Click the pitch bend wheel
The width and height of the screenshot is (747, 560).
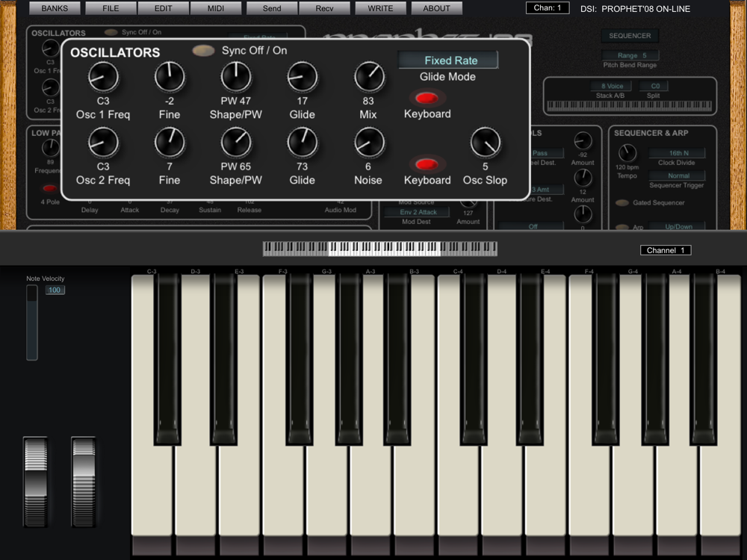click(36, 482)
